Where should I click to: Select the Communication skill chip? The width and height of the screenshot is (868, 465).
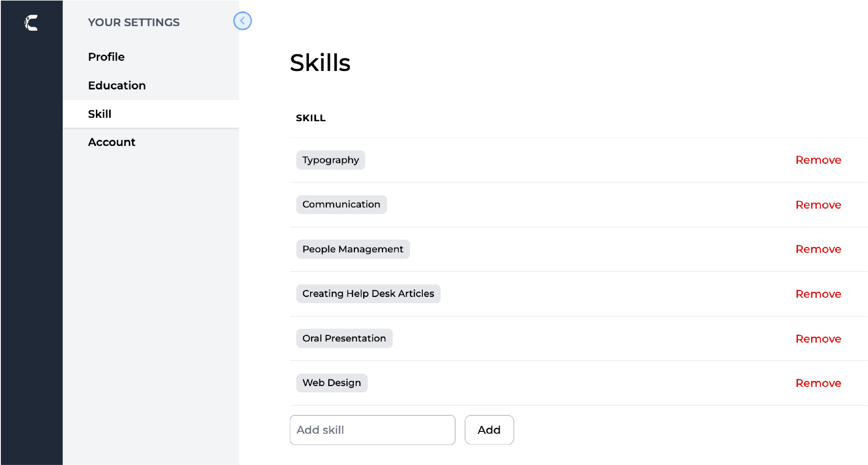tap(341, 204)
